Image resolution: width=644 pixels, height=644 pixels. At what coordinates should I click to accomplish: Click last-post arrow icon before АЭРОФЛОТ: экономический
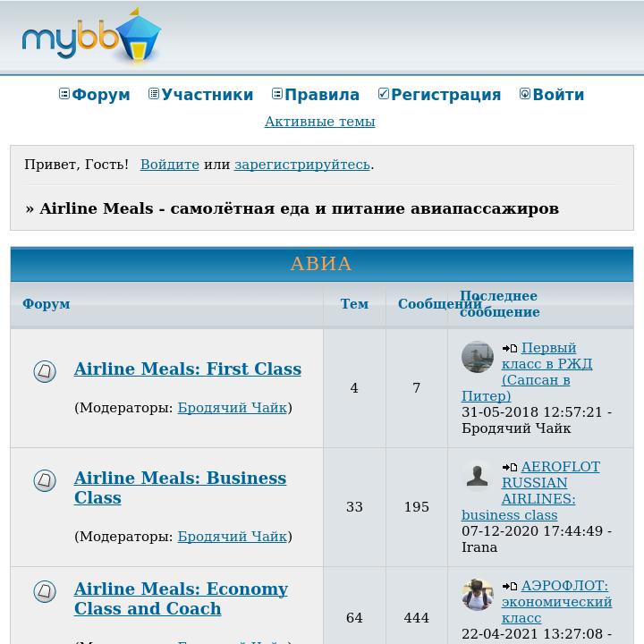coord(510,587)
